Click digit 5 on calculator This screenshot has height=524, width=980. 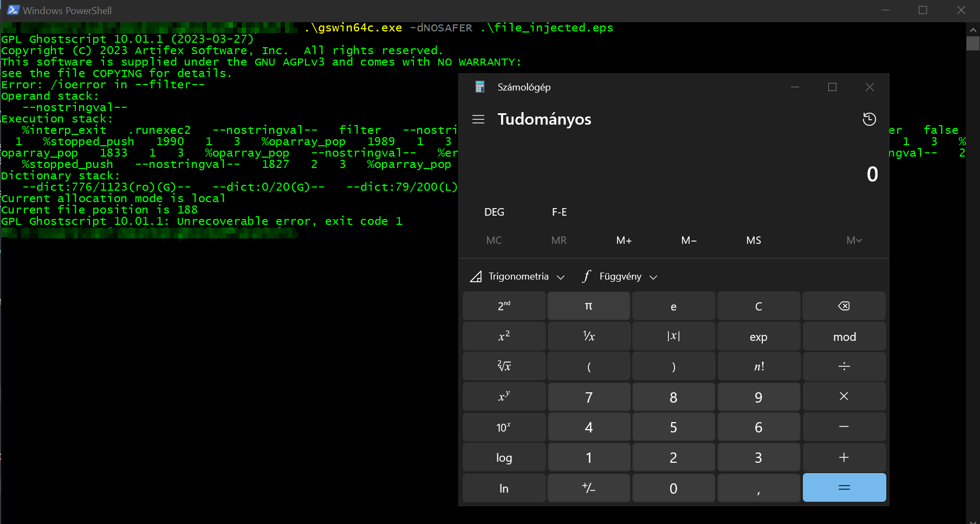(673, 427)
